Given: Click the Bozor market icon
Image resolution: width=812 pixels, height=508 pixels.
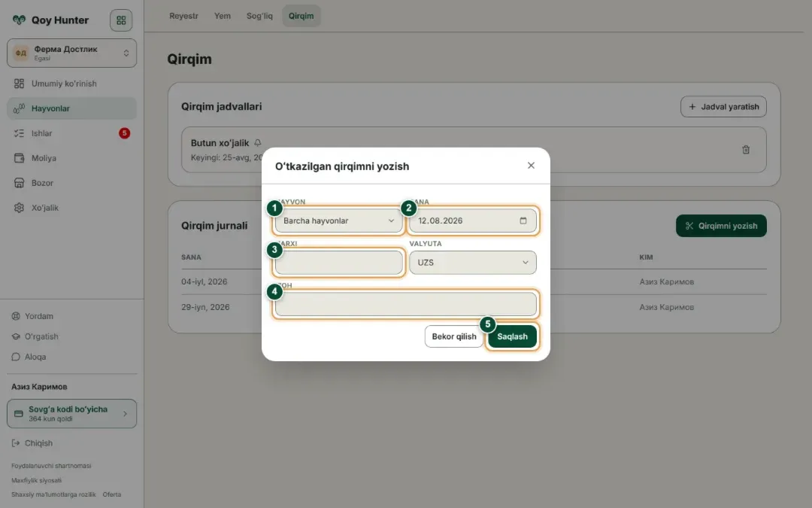Looking at the screenshot, I should tap(19, 183).
